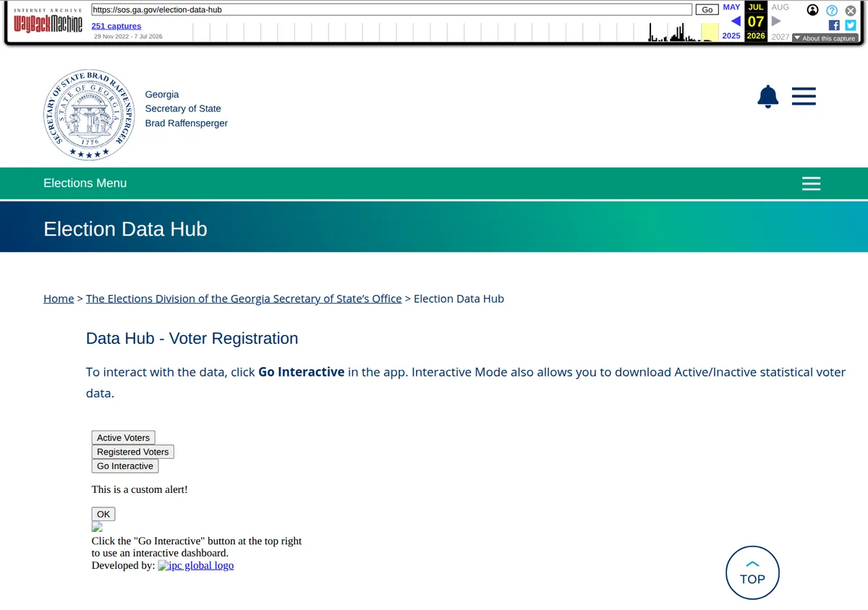The height and width of the screenshot is (610, 868).
Task: Share capture on Facebook icon
Action: 834,25
